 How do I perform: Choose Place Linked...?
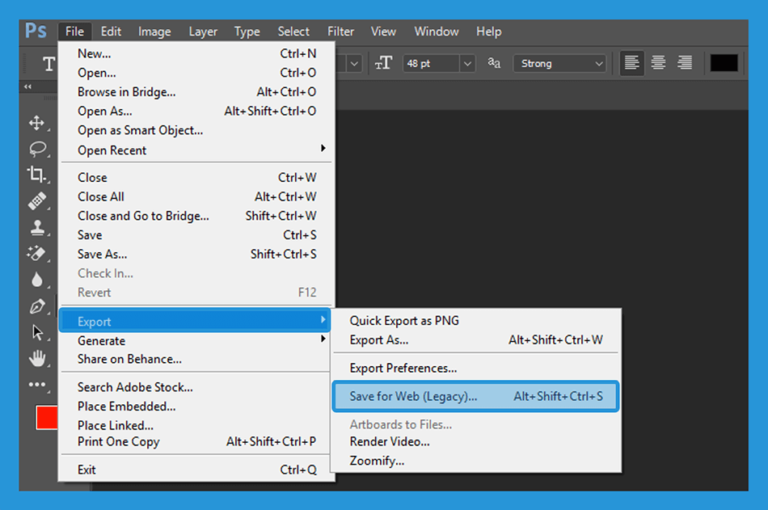point(196,425)
